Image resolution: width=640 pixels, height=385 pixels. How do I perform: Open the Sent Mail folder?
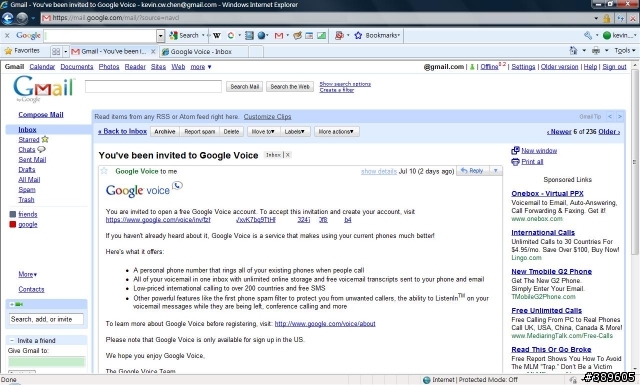coord(32,160)
